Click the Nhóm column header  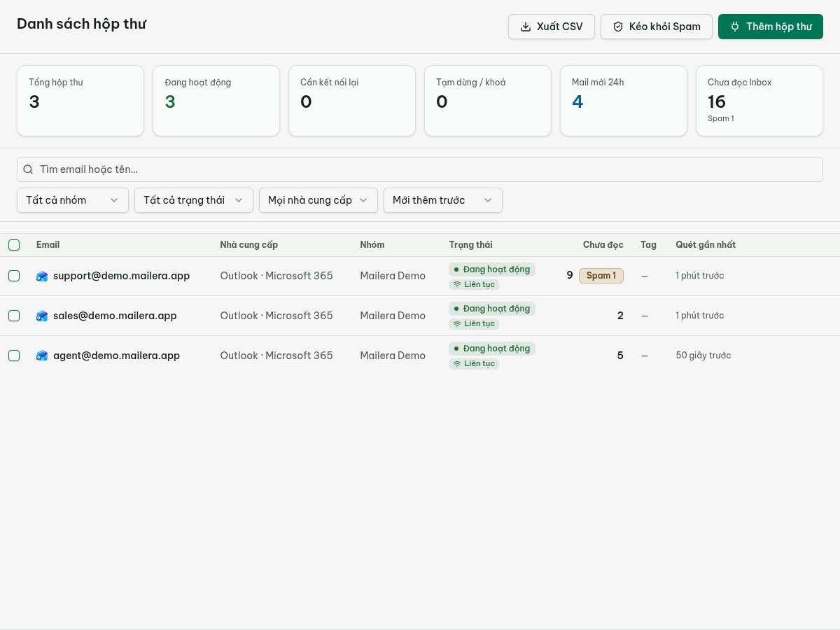[x=372, y=245]
